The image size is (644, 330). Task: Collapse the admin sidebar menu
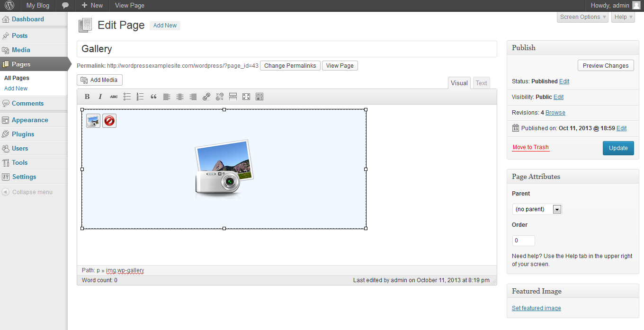point(27,192)
